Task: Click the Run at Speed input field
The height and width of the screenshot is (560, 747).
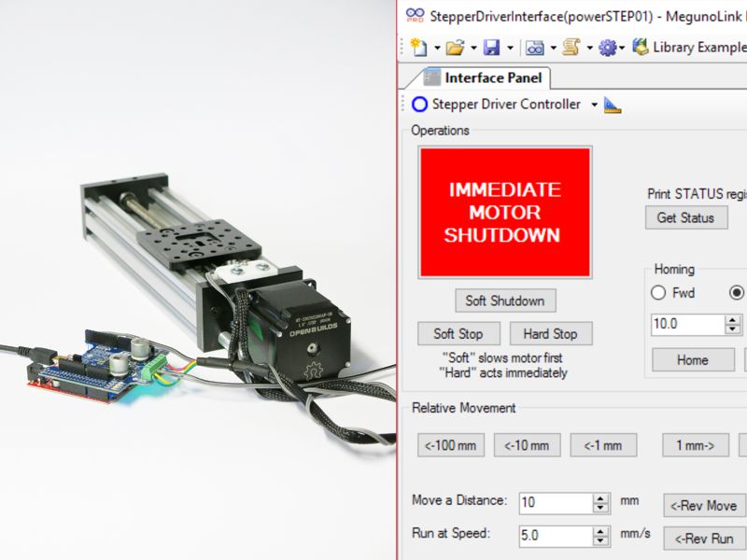Action: (x=556, y=536)
